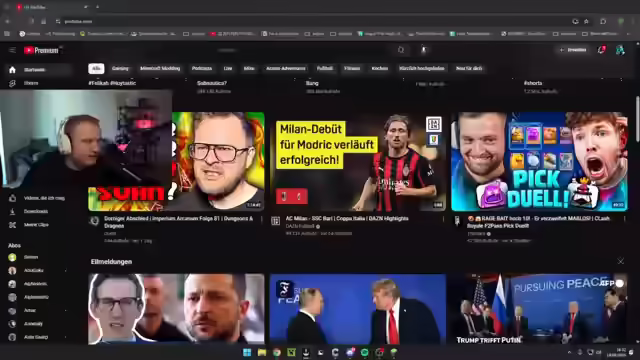This screenshot has height=360, width=640.
Task: Select the Gaming filter chip
Action: (120, 69)
